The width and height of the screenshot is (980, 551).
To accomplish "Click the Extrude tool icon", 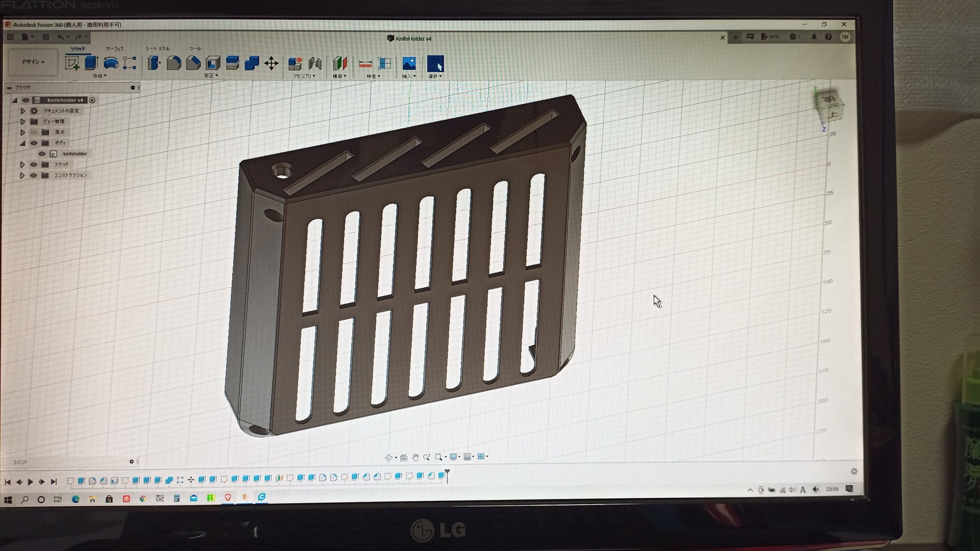I will [x=91, y=63].
